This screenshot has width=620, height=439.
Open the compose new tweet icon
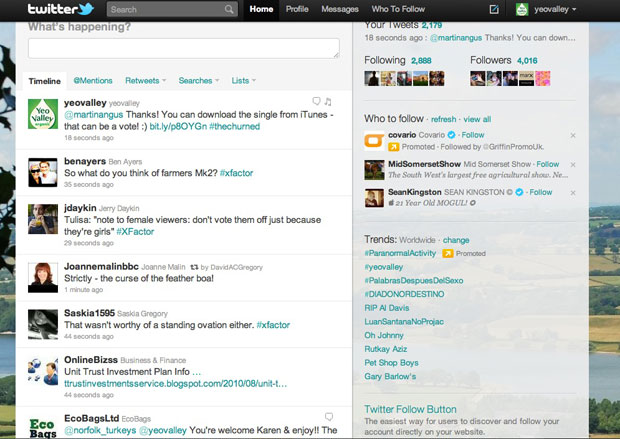coord(494,9)
